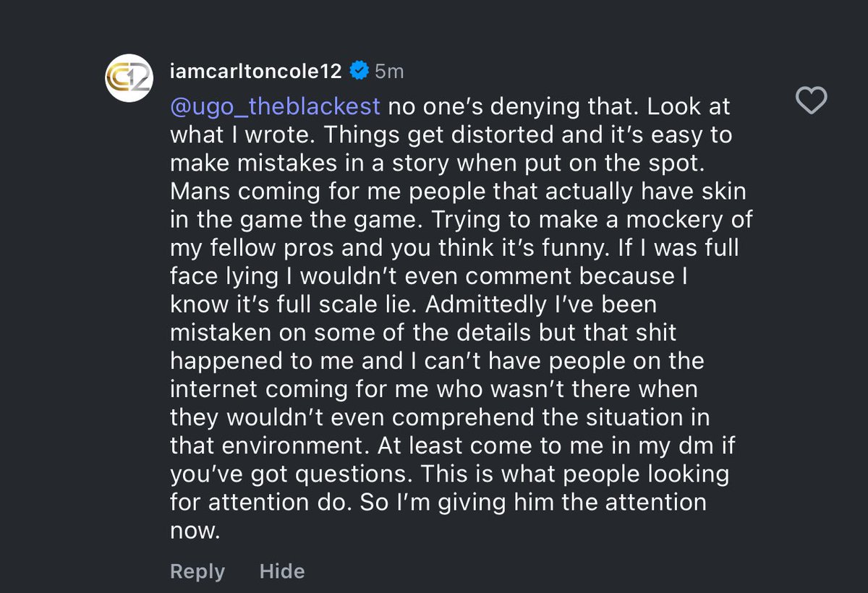Open the @ugo_theblackest mention link
The width and height of the screenshot is (868, 593).
click(275, 106)
